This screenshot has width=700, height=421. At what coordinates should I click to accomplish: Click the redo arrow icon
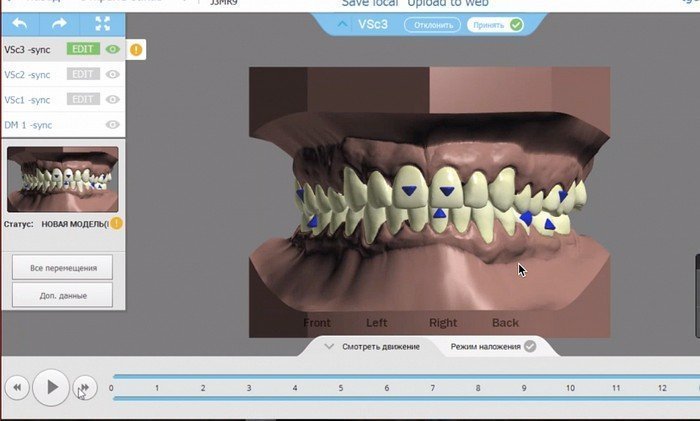point(59,24)
